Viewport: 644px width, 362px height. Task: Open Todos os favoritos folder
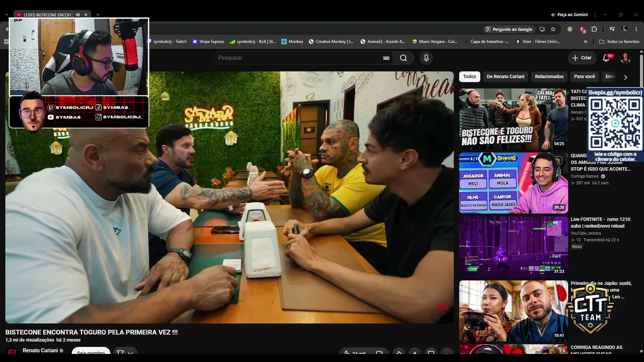(x=619, y=42)
